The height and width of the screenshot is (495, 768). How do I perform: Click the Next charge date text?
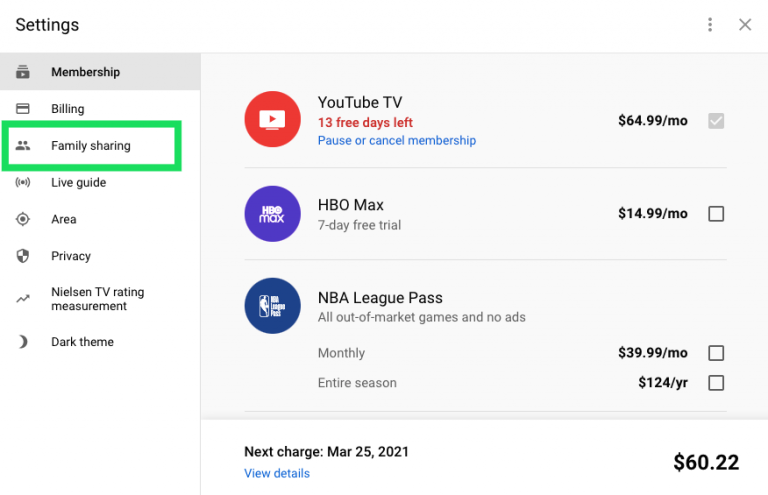pos(326,451)
